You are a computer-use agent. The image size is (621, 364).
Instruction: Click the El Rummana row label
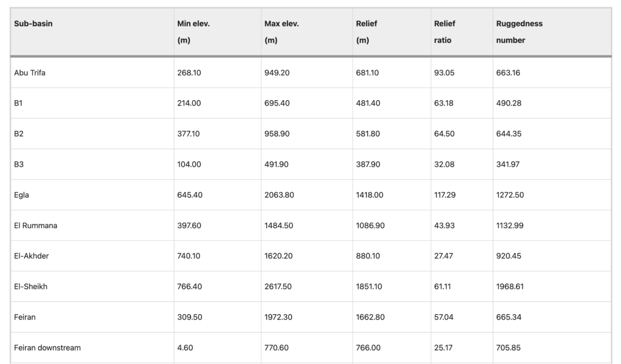(35, 226)
